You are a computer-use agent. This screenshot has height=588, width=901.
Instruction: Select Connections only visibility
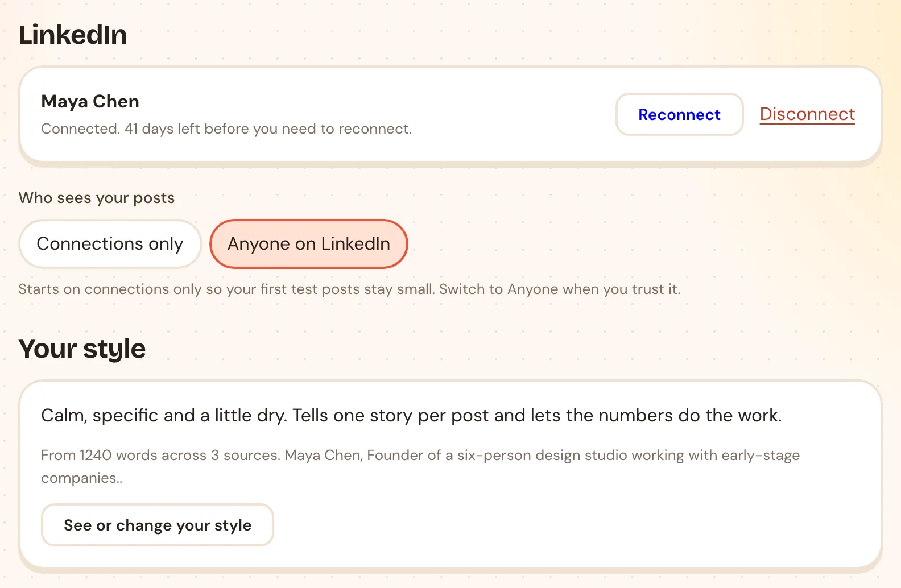click(110, 244)
